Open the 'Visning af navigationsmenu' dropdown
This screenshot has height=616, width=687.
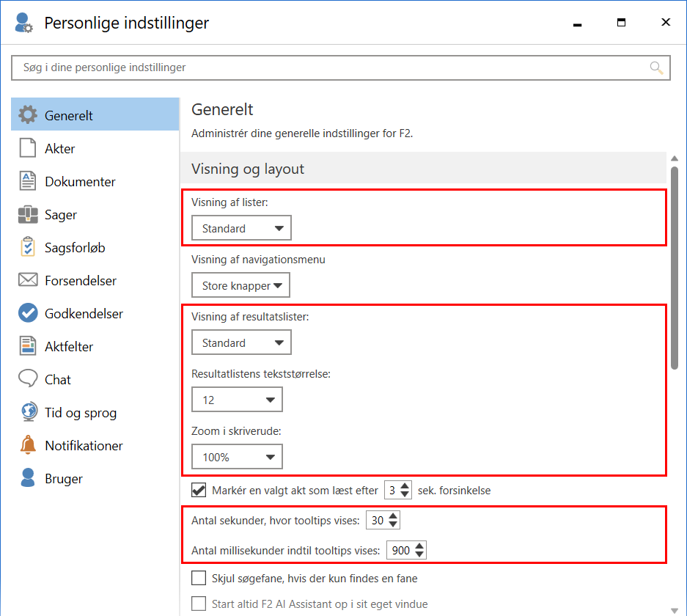(240, 285)
